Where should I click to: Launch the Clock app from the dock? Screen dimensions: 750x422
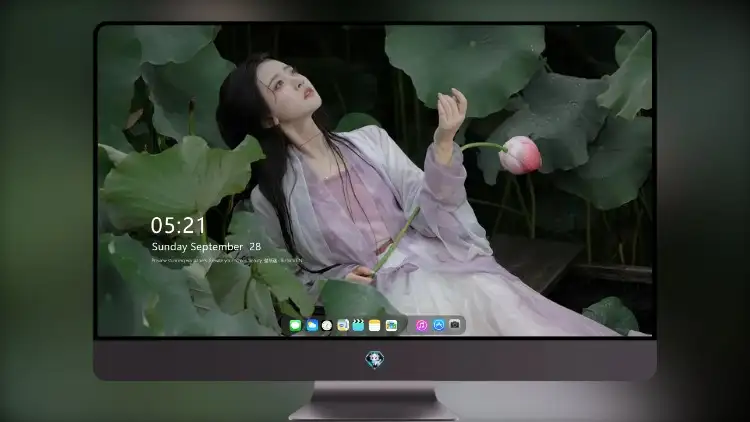click(x=327, y=325)
